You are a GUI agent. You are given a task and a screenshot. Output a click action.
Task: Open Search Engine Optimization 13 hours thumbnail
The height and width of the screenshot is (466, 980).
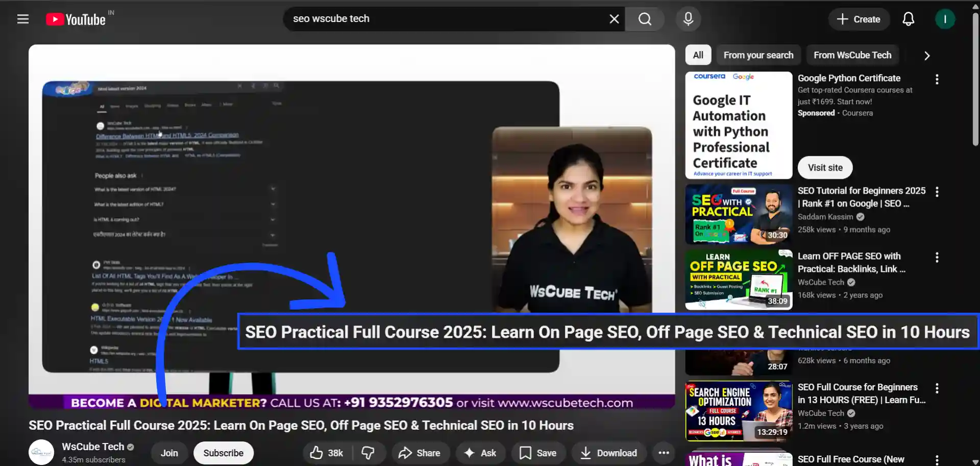coord(739,411)
